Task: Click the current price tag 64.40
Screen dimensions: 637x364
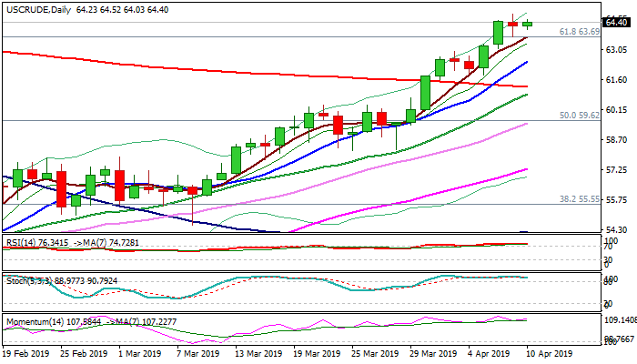Action: [x=619, y=20]
